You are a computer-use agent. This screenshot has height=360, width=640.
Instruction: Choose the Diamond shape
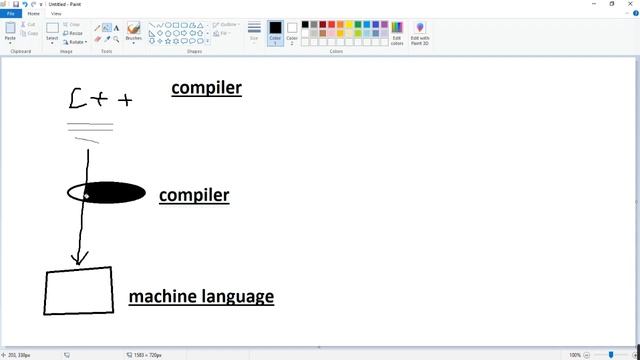(160, 33)
